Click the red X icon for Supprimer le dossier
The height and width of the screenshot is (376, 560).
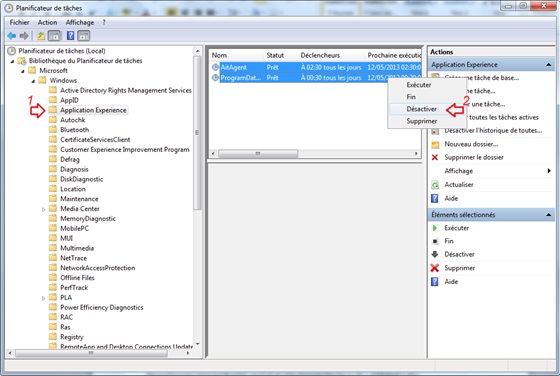point(435,157)
